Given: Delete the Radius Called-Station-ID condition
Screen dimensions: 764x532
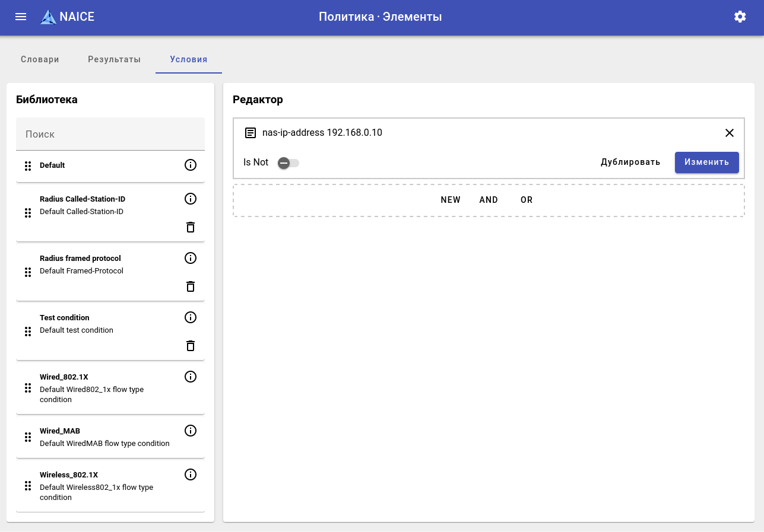Looking at the screenshot, I should (191, 227).
